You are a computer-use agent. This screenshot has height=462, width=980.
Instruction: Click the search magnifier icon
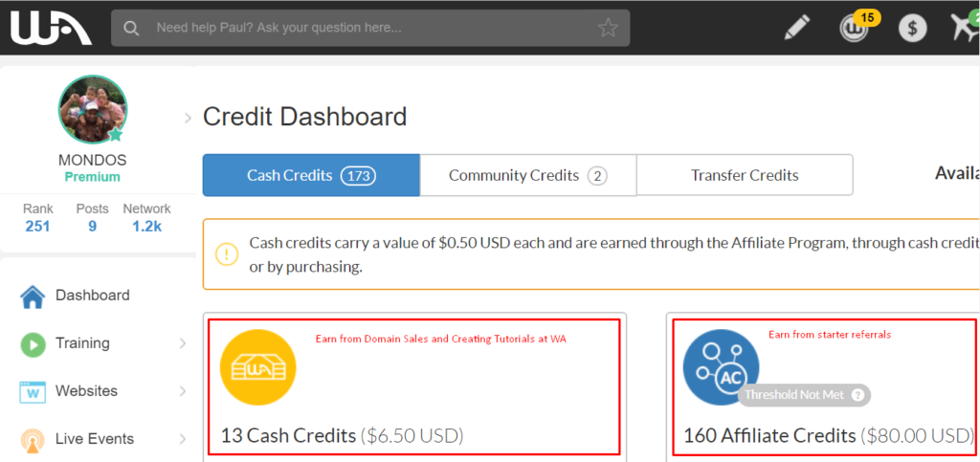click(x=131, y=28)
